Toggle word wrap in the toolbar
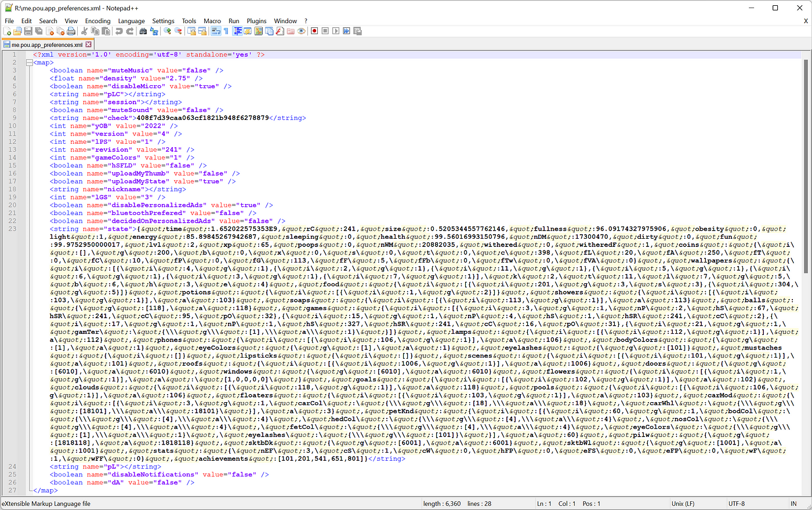812x510 pixels. (x=216, y=31)
